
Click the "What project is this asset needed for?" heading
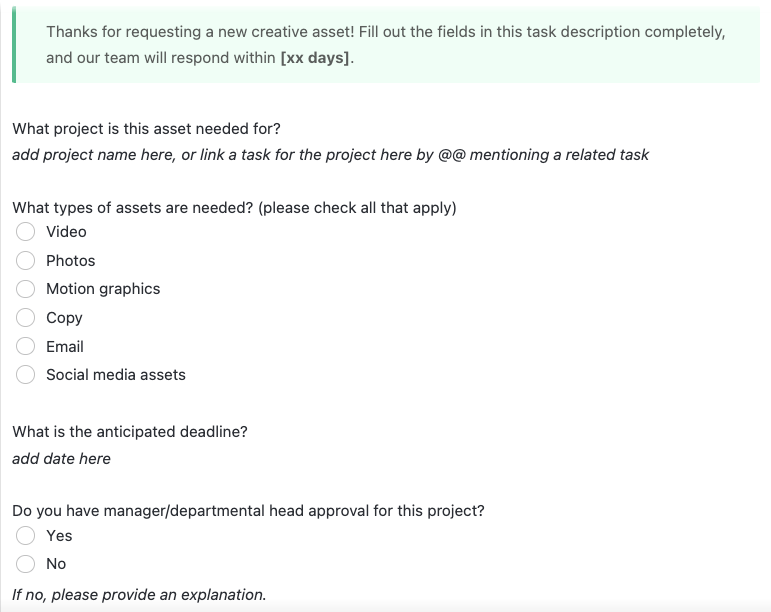coord(146,129)
